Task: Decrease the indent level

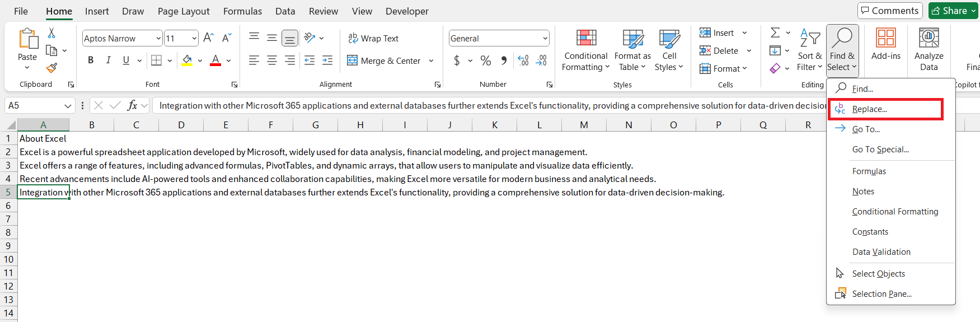Action: (310, 60)
